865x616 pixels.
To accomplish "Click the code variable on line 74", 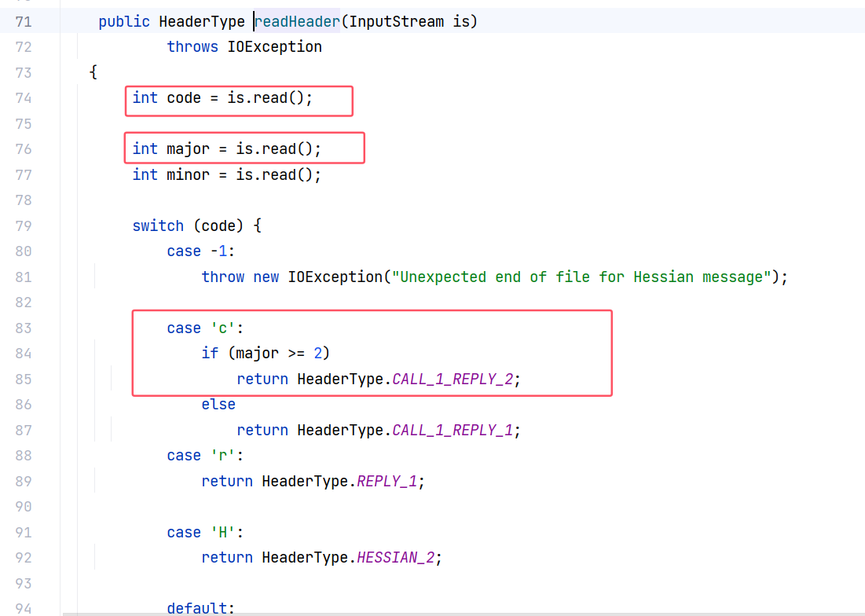I will (x=184, y=98).
